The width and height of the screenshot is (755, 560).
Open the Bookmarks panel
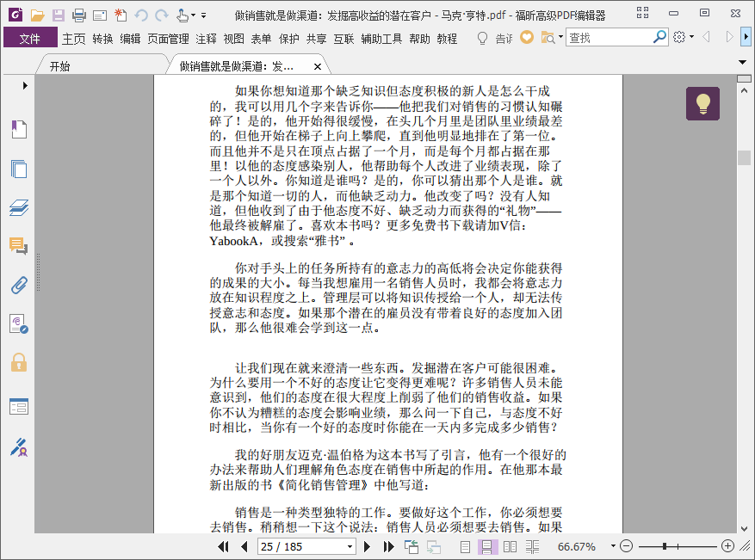coord(19,129)
